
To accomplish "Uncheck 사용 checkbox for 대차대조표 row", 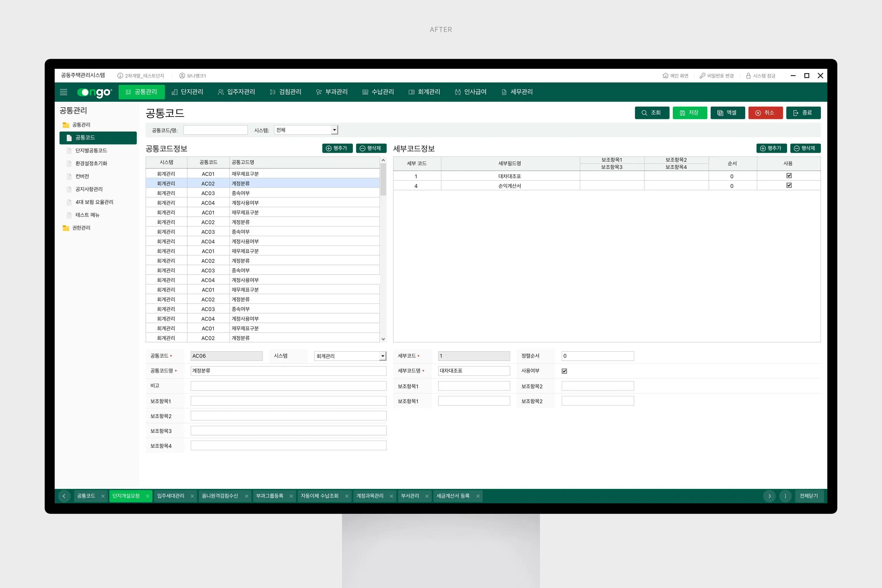I will [x=789, y=176].
